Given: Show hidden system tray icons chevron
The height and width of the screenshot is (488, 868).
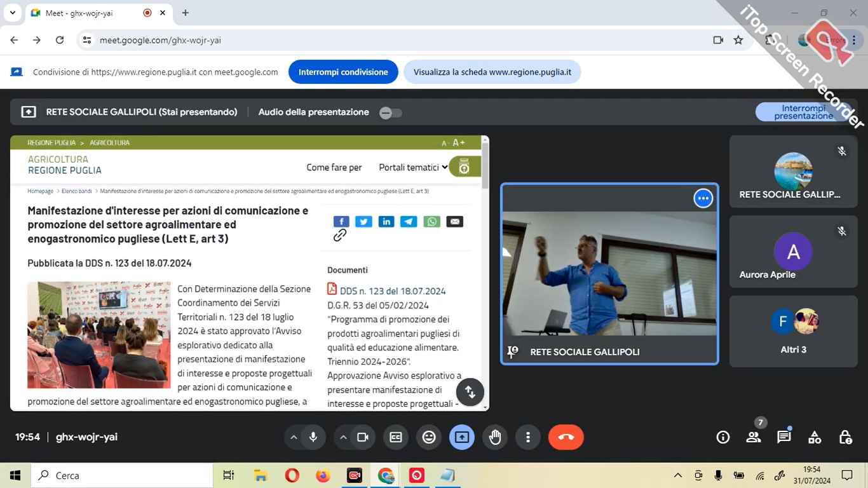Looking at the screenshot, I should coord(678,475).
